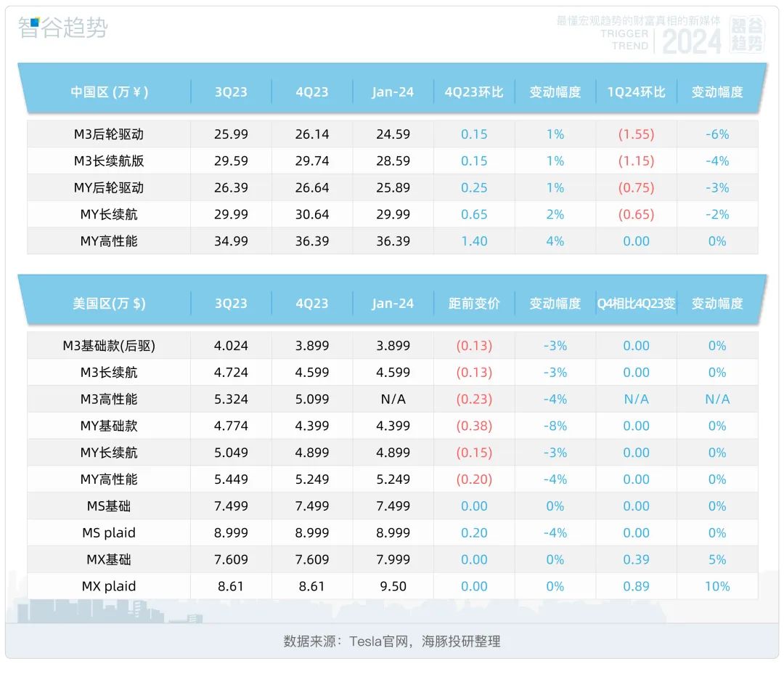The width and height of the screenshot is (784, 677).
Task: Click the 智谷趋势 logo at top left
Action: click(x=63, y=28)
